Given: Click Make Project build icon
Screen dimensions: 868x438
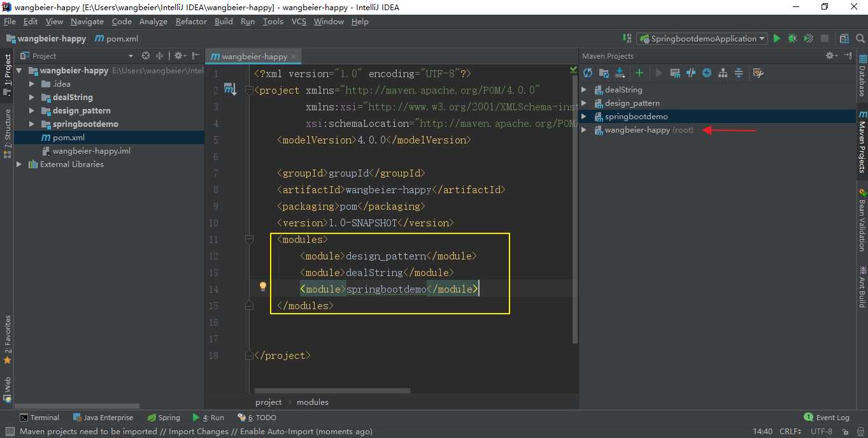Looking at the screenshot, I should [627, 38].
